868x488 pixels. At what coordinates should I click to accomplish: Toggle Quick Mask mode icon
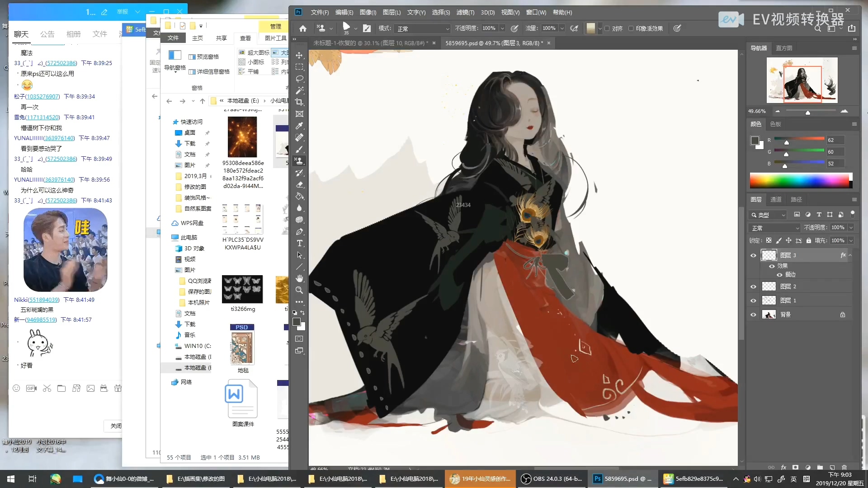[x=299, y=338]
